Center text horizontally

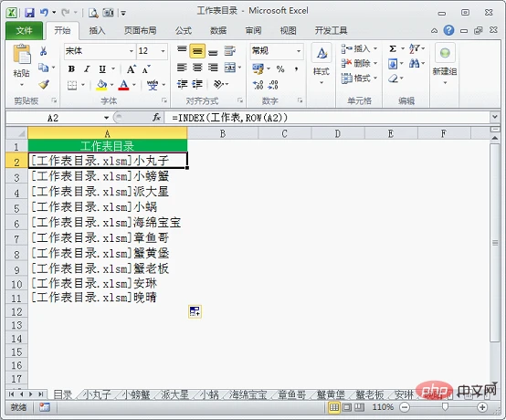tap(197, 68)
